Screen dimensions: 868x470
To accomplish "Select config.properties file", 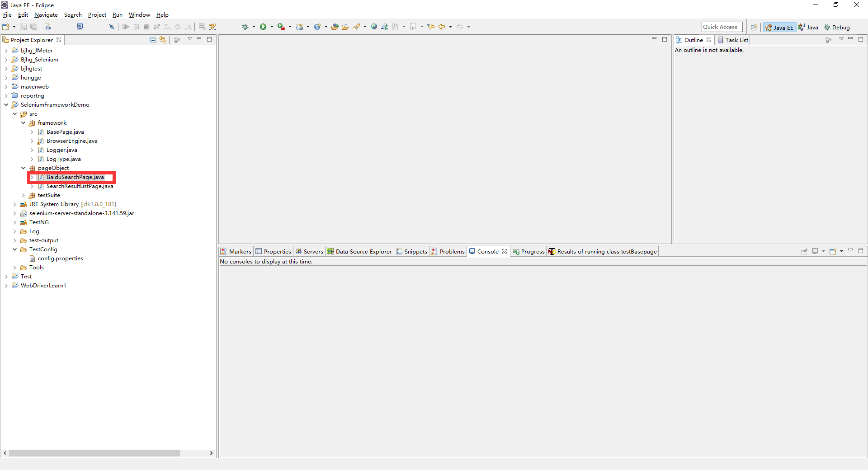I will pyautogui.click(x=60, y=258).
